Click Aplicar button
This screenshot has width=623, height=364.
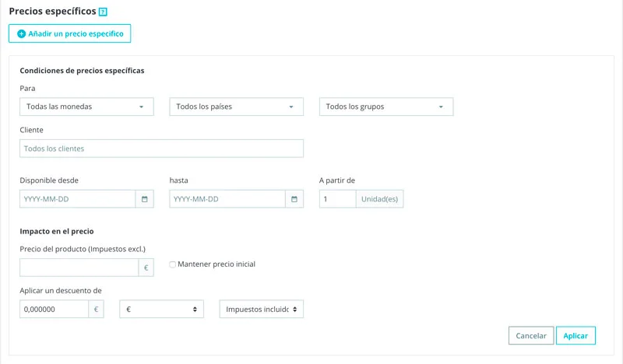point(575,336)
